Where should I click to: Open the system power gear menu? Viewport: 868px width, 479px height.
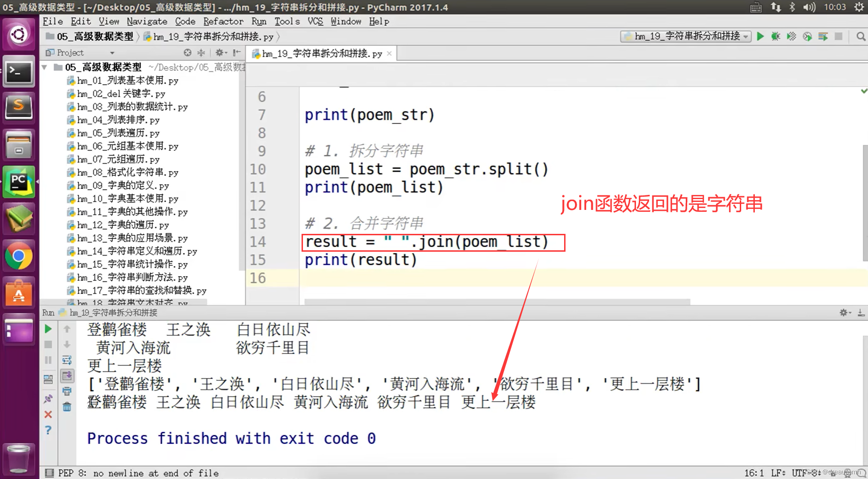[859, 7]
